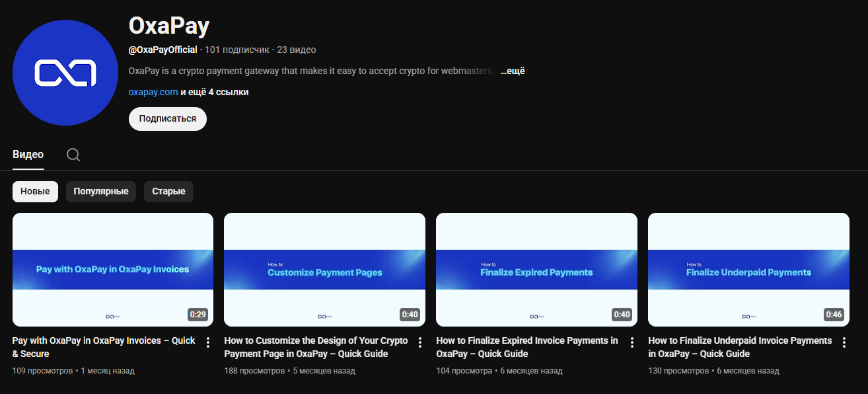
Task: Open the Finalize Expired Payments video thumbnail
Action: coord(536,270)
